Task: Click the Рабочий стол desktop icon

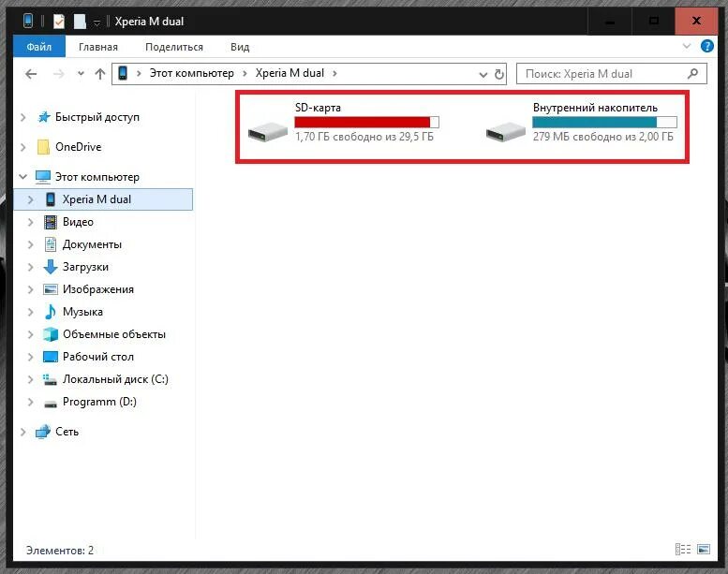Action: 51,357
